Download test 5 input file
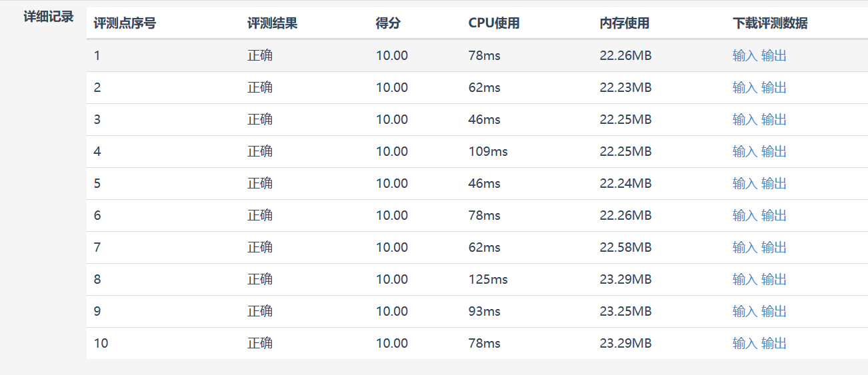The image size is (868, 375). click(745, 184)
